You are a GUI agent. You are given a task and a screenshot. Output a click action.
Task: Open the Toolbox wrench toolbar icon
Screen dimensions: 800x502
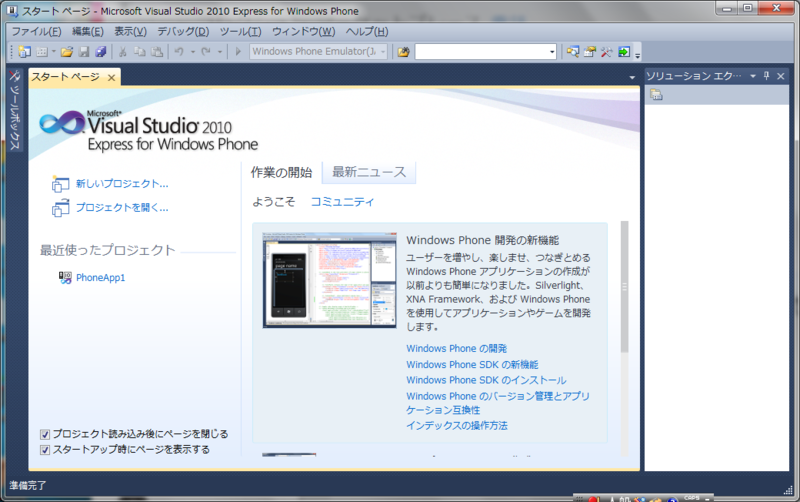tap(606, 52)
